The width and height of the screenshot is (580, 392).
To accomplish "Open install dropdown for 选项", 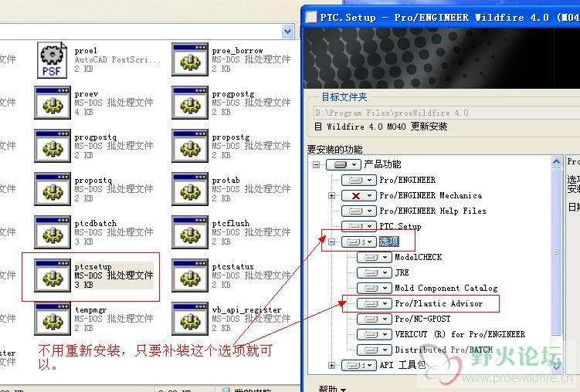I will tap(359, 242).
